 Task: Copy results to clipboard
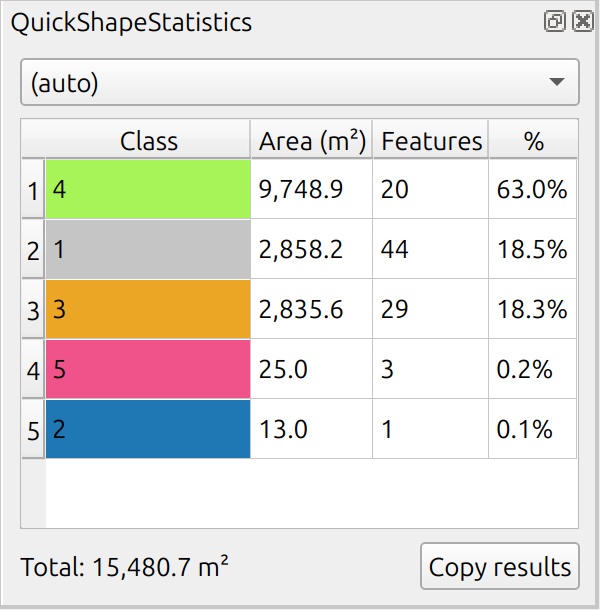tap(500, 566)
